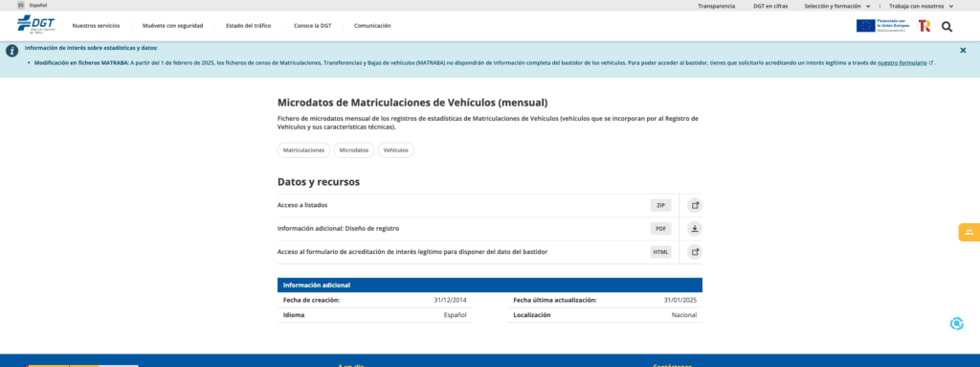Open external link for Acceso a listados
Viewport: 980px width, 367px height.
point(695,205)
